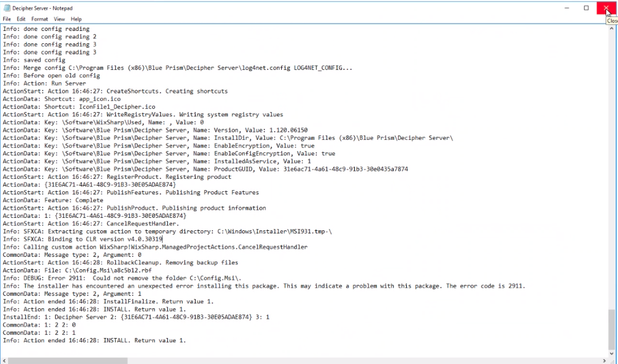
Task: Click the 'Version, Value: 1.120.06150' line
Action: (x=155, y=130)
